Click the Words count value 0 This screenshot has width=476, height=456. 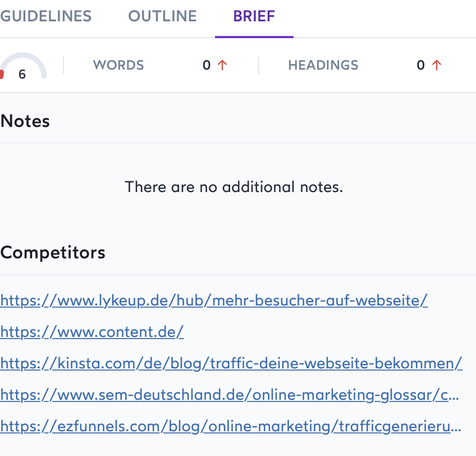(x=207, y=65)
